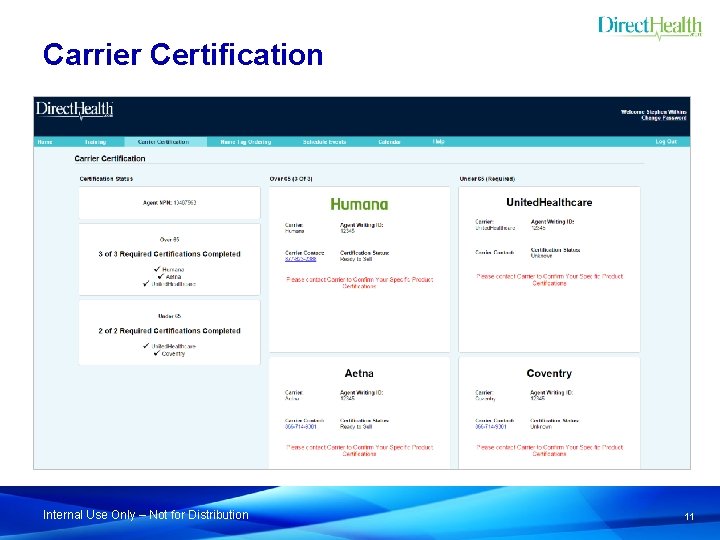720x540 pixels.
Task: Click the red warning in Coventry card
Action: pyautogui.click(x=550, y=450)
